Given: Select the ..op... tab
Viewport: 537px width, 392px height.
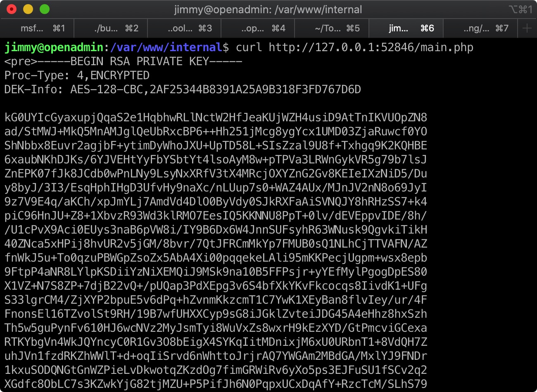Looking at the screenshot, I should pyautogui.click(x=258, y=28).
